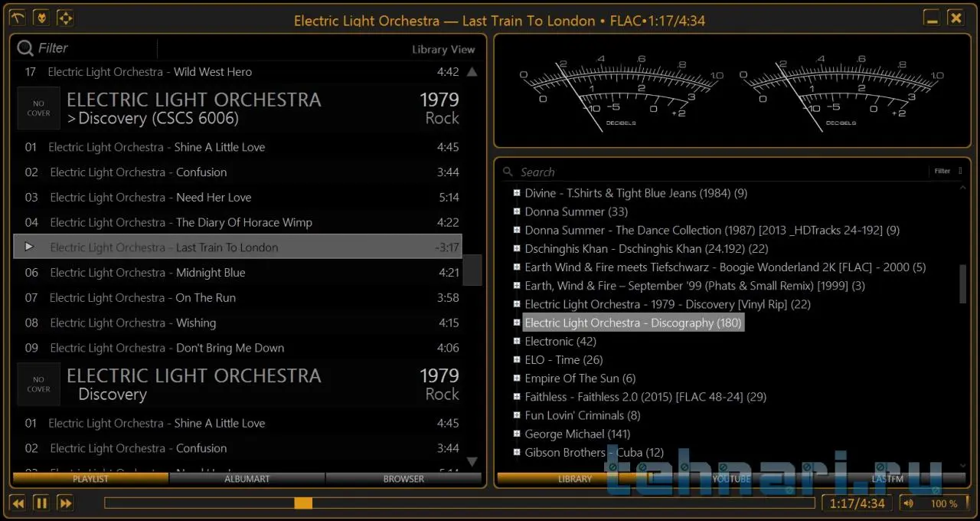Select track Wild West Hero
980x521 pixels.
pos(237,72)
